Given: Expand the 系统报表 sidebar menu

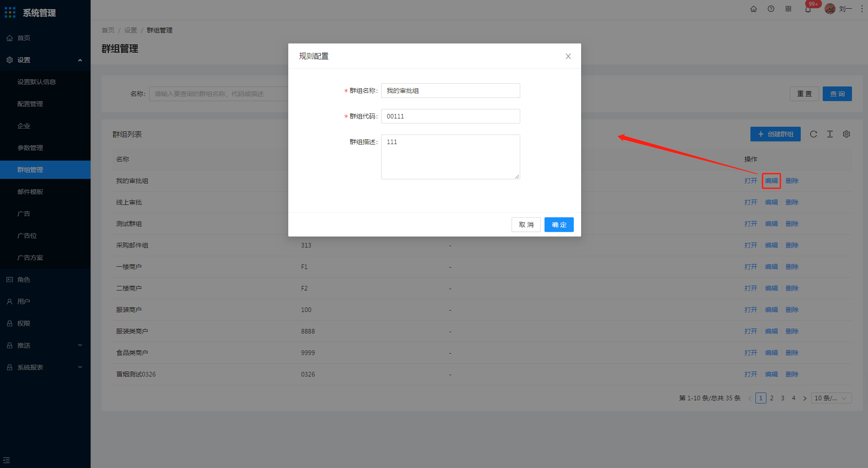Looking at the screenshot, I should coord(45,367).
